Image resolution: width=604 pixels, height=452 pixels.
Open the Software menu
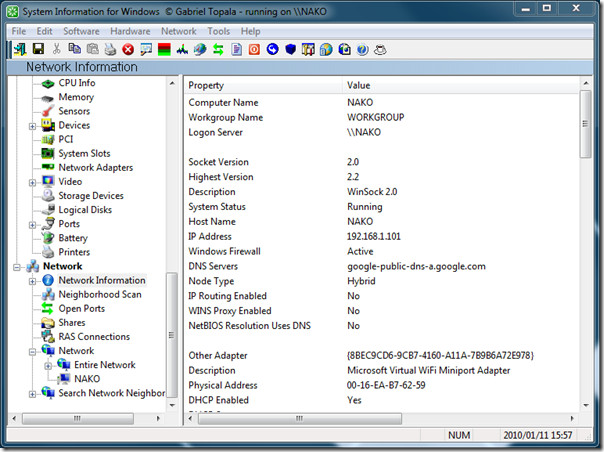pyautogui.click(x=81, y=31)
